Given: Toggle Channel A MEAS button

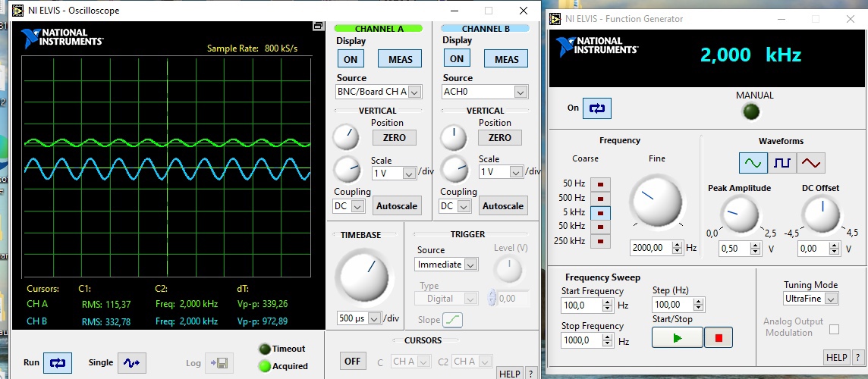Looking at the screenshot, I should [400, 58].
